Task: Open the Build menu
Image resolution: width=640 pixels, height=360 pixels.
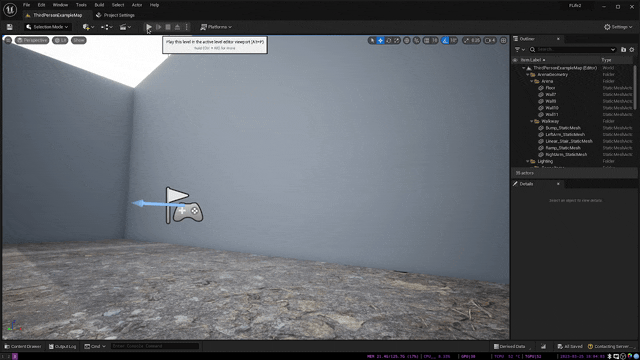Action: pos(99,5)
